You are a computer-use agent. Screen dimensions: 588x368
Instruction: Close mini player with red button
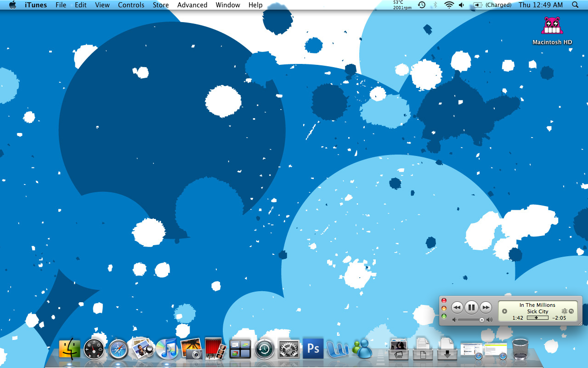coord(444,300)
